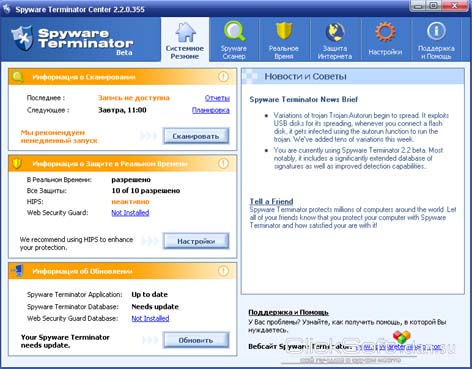Click the Spyware Terminator shield logo
Viewport: 472px width, 369px height.
point(22,38)
